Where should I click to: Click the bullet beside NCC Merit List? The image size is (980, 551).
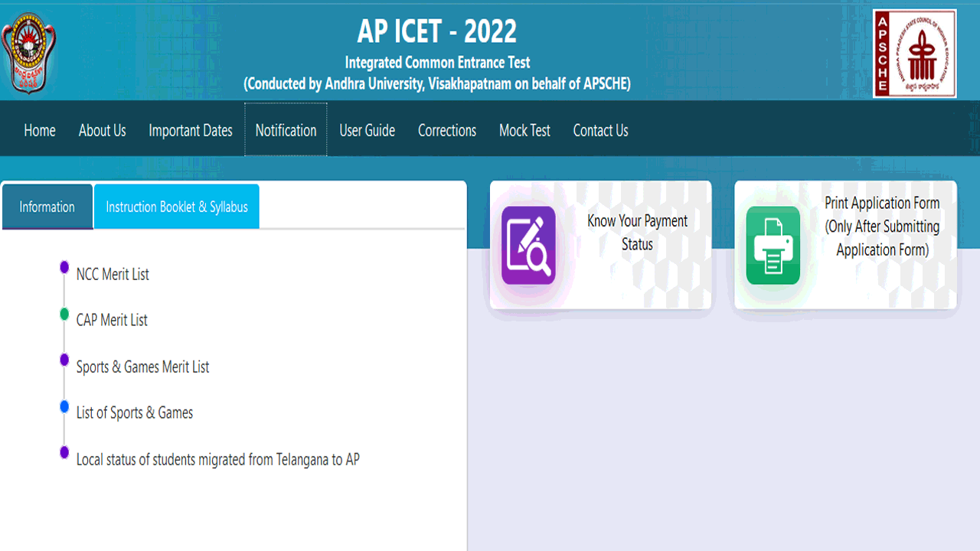click(64, 267)
